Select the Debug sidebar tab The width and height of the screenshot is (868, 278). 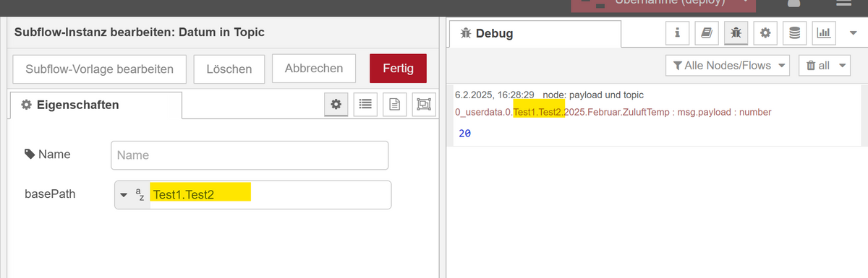[535, 34]
